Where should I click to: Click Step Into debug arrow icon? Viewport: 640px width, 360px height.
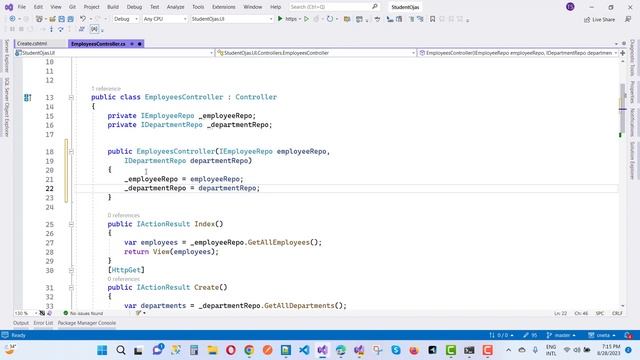coord(51,29)
